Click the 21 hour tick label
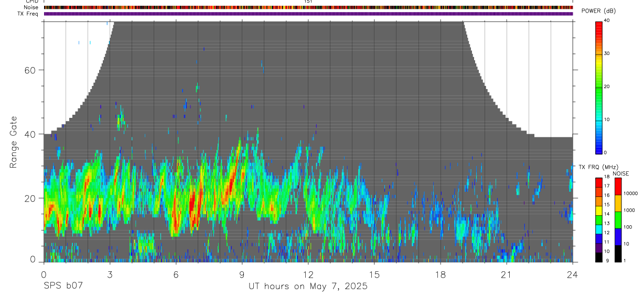The image size is (644, 297). pos(507,274)
